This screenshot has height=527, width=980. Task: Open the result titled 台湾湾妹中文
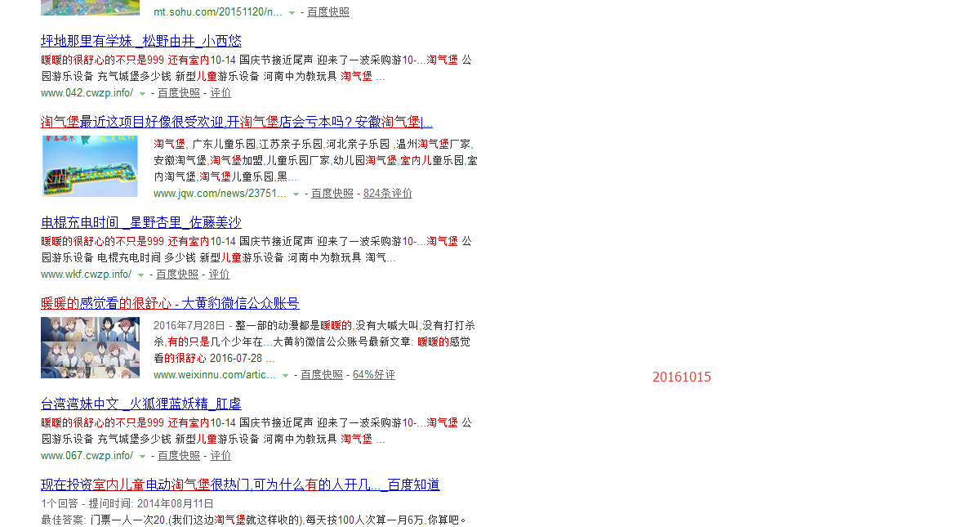(141, 404)
